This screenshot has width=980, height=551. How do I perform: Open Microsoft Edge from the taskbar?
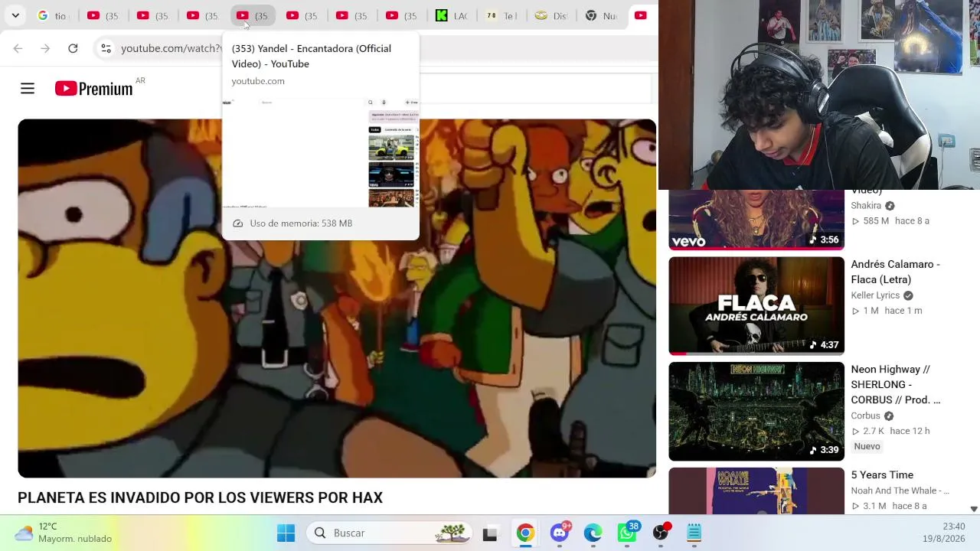pos(593,533)
